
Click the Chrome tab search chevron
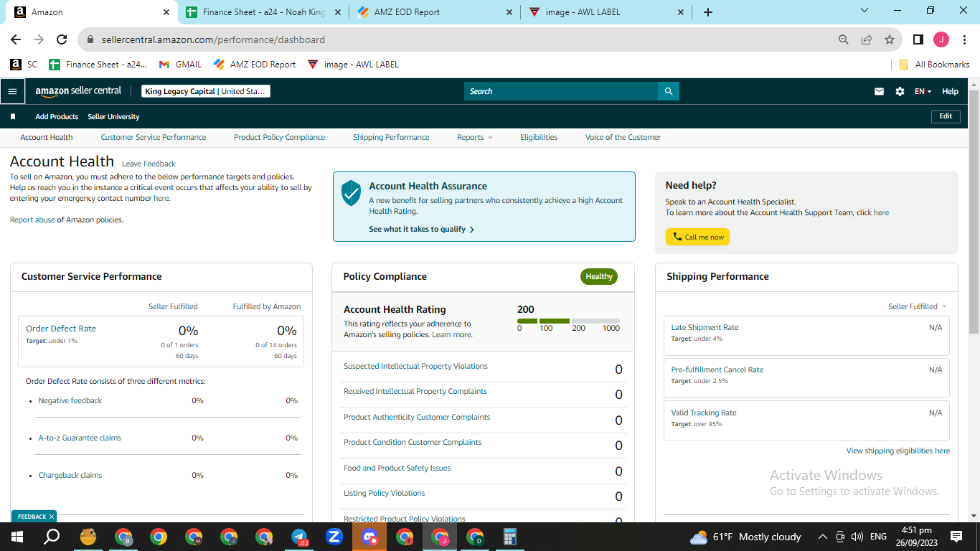864,11
